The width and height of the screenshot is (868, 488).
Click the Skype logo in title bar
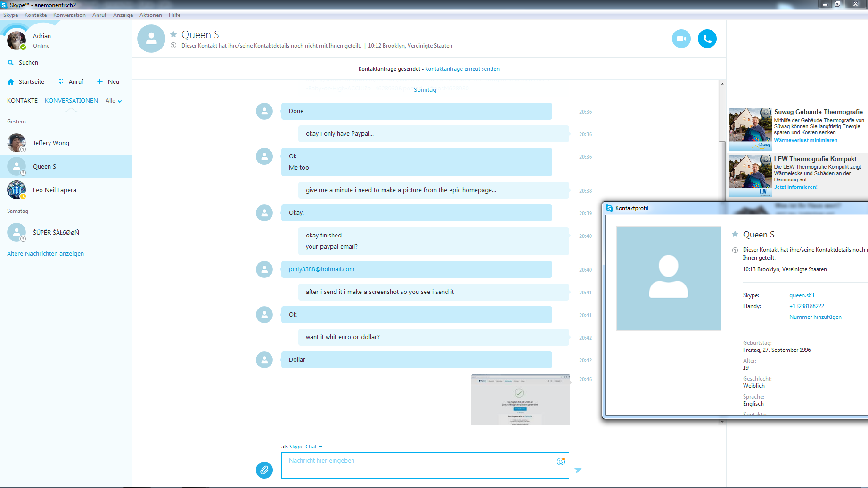click(4, 5)
